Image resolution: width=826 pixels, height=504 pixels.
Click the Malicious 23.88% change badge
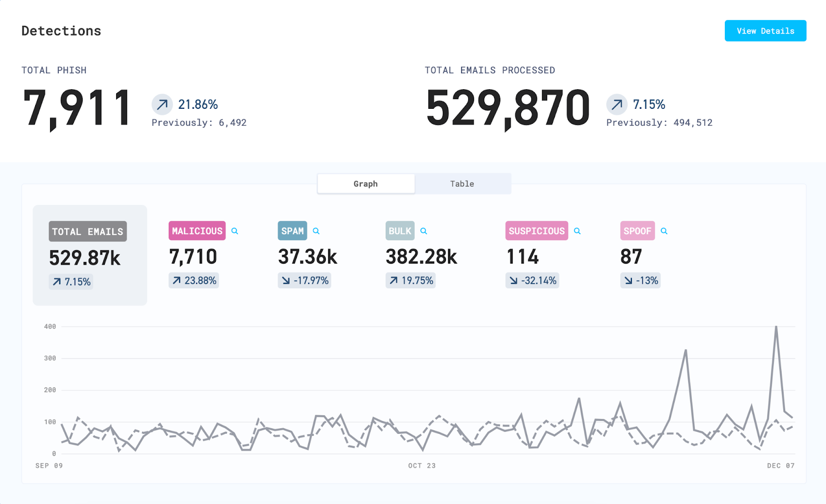[x=194, y=281]
